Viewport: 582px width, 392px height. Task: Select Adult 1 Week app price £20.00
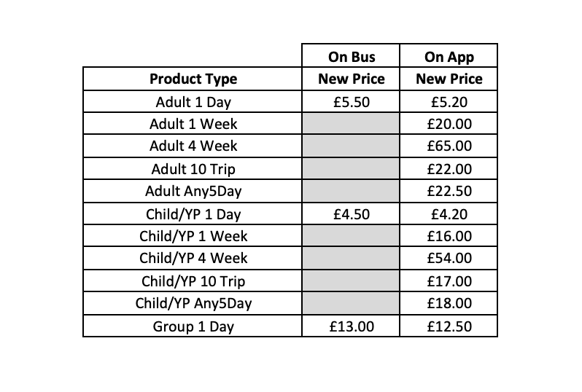(449, 124)
